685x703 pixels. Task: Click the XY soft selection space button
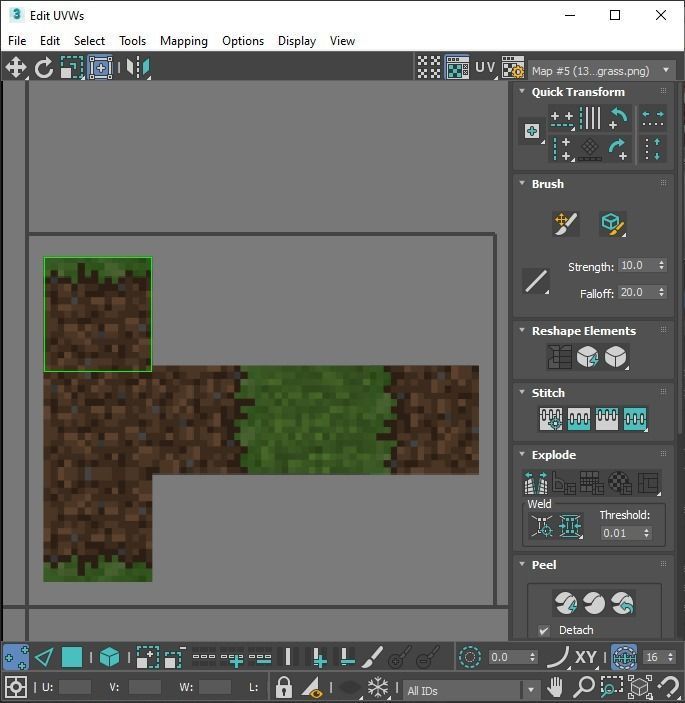click(585, 657)
